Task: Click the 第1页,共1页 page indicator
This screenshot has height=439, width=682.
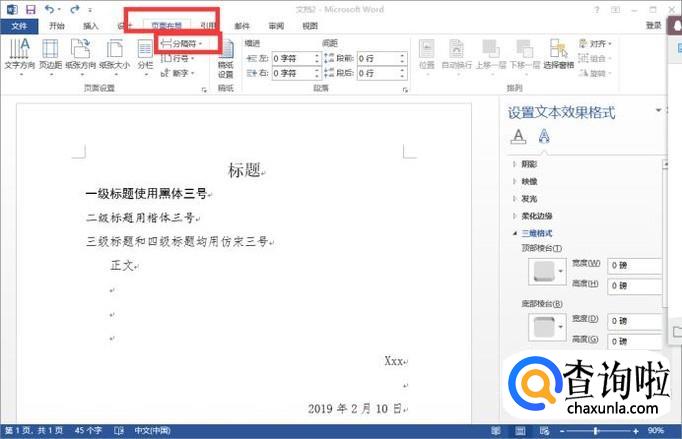Action: [34, 431]
